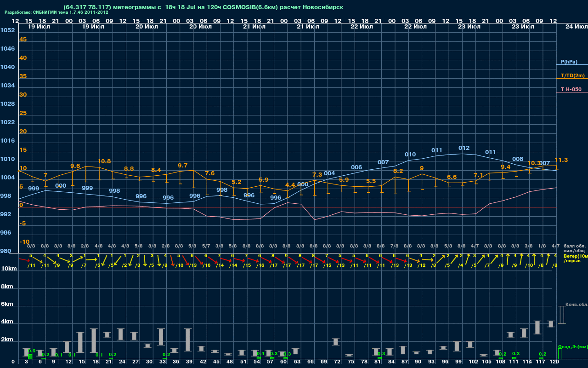Click the 004 pressure value
This screenshot has width=588, height=368.
click(329, 173)
